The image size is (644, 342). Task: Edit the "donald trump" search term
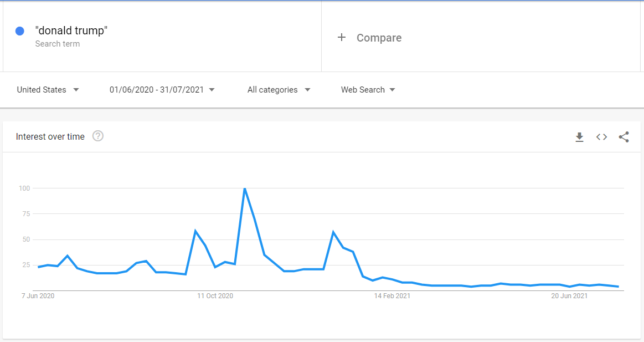(71, 30)
